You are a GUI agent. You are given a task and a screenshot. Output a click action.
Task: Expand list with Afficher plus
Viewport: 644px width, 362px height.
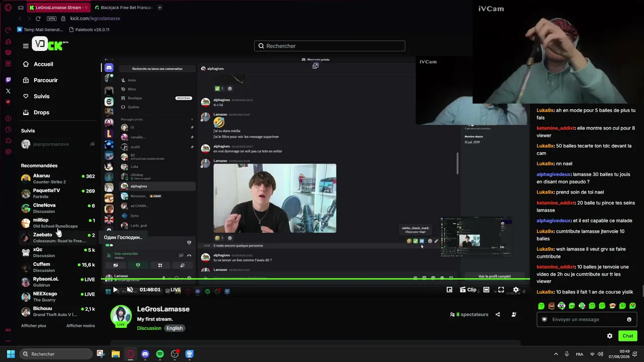34,326
